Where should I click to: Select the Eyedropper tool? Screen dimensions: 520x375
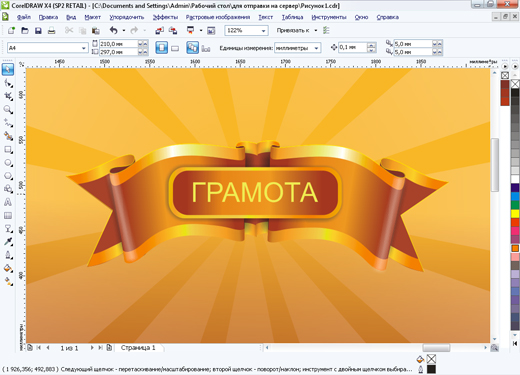pyautogui.click(x=8, y=242)
